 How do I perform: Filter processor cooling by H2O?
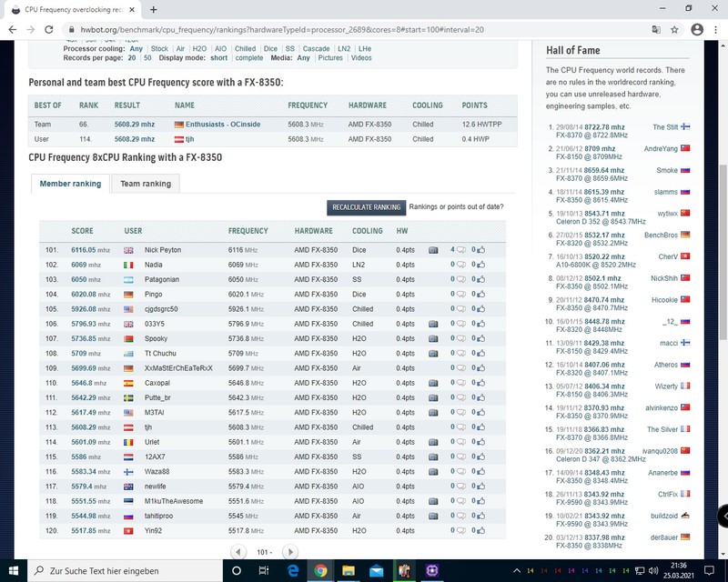pos(199,49)
